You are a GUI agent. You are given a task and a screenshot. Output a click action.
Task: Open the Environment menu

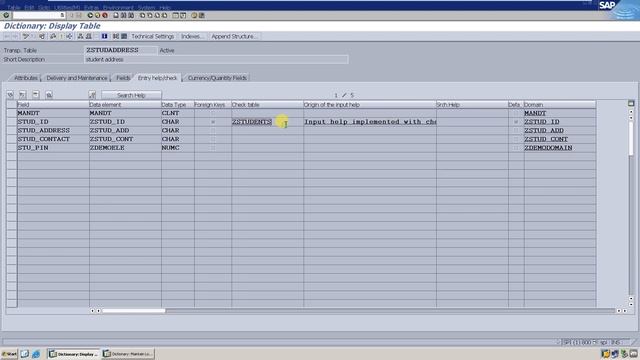118,7
